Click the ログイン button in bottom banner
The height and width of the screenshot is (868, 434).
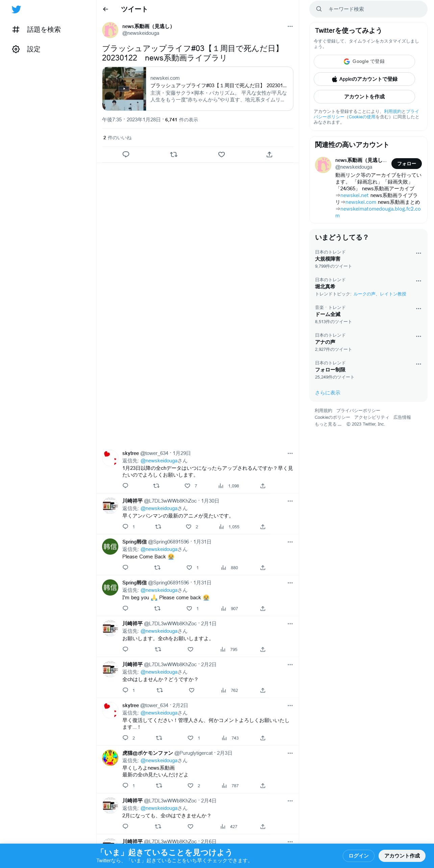358,856
